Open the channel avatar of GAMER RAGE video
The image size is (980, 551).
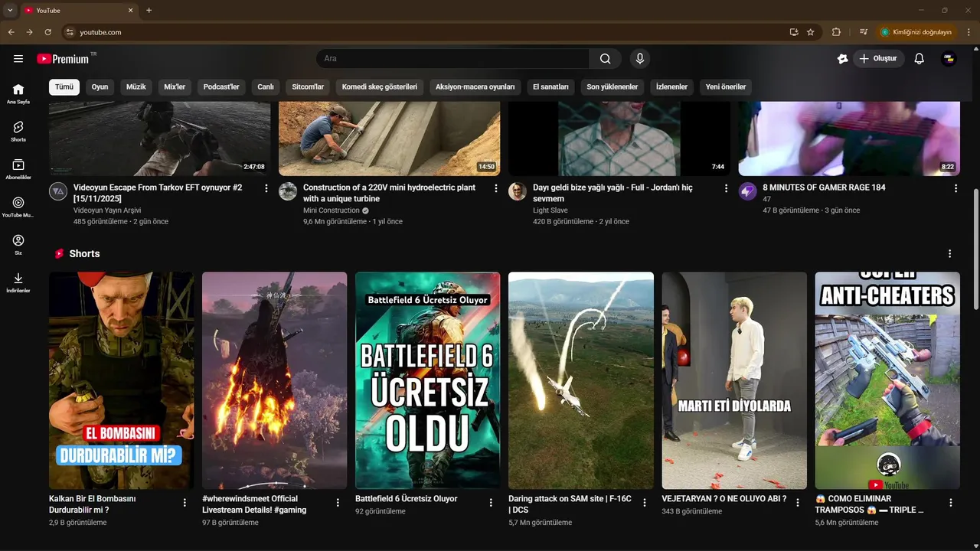[747, 191]
